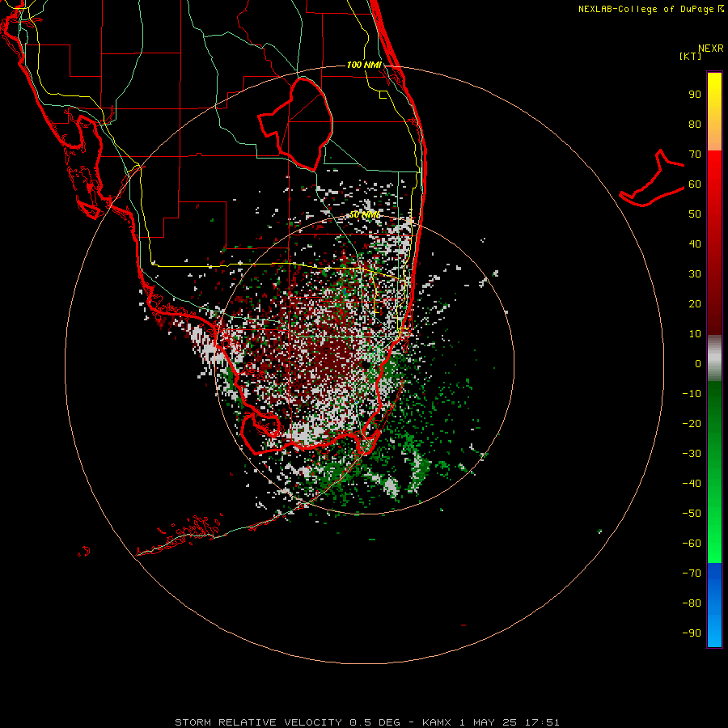
Task: Click the NEXLAB-College of DuPage label
Action: click(650, 9)
